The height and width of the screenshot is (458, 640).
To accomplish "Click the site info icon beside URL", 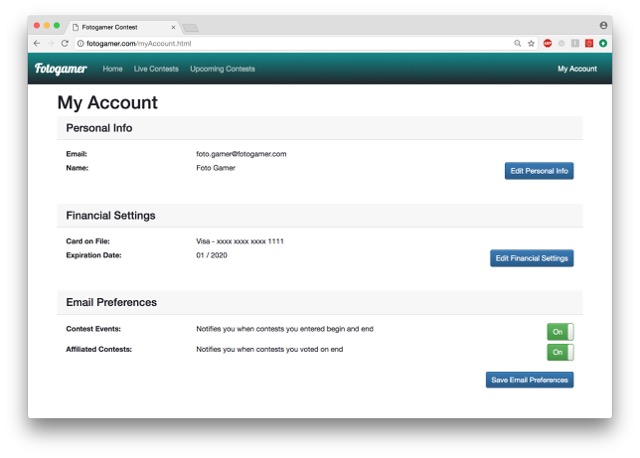I will click(80, 43).
